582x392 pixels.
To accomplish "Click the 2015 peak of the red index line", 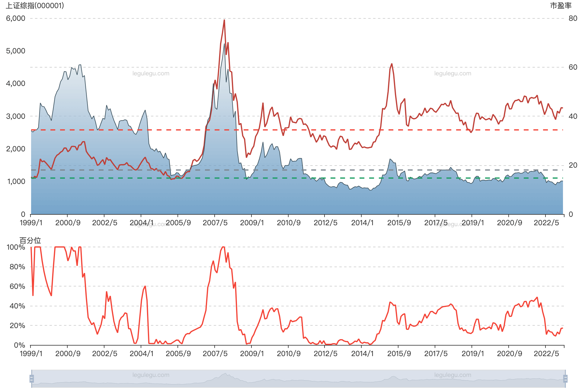I will [392, 64].
